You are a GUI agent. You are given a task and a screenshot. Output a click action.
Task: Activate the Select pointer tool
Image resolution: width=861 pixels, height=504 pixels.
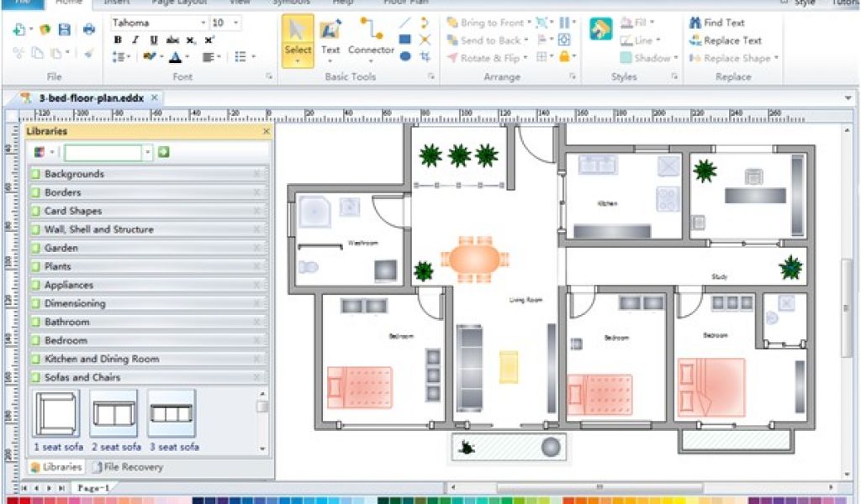(298, 39)
